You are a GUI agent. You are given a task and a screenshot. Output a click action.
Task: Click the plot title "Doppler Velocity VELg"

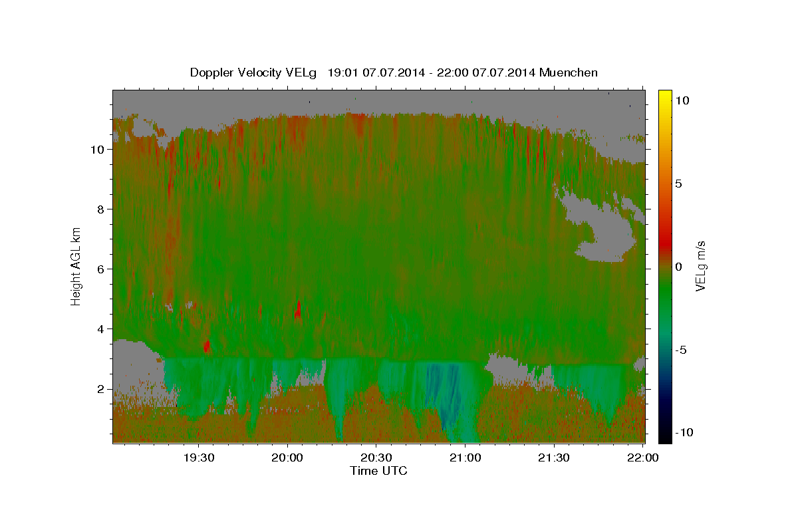[x=255, y=72]
